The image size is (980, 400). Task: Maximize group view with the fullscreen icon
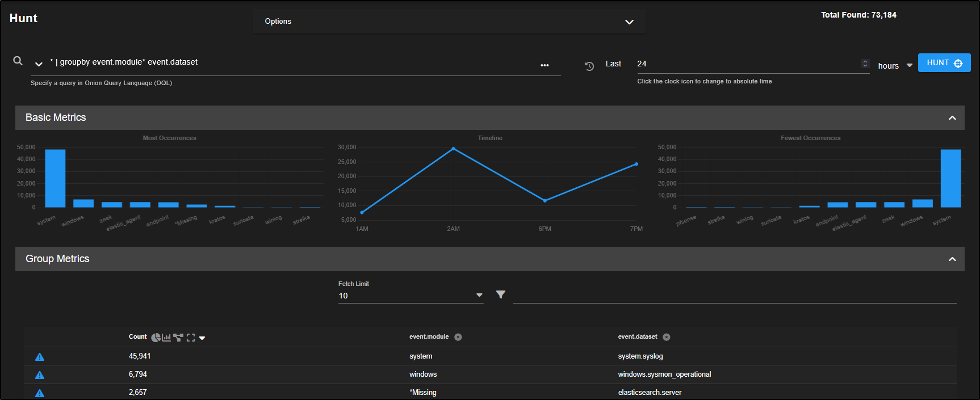click(191, 338)
